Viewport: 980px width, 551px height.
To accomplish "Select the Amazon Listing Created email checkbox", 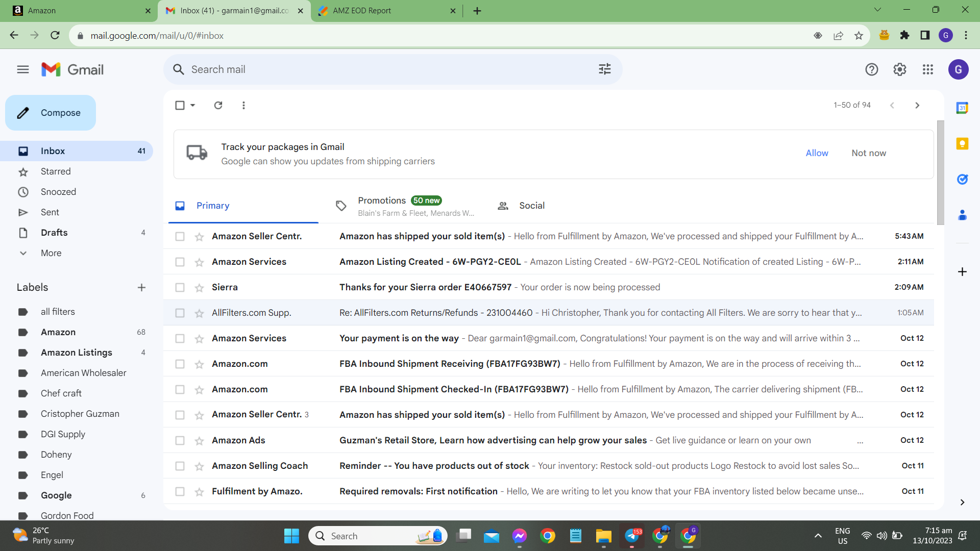I will click(x=180, y=262).
